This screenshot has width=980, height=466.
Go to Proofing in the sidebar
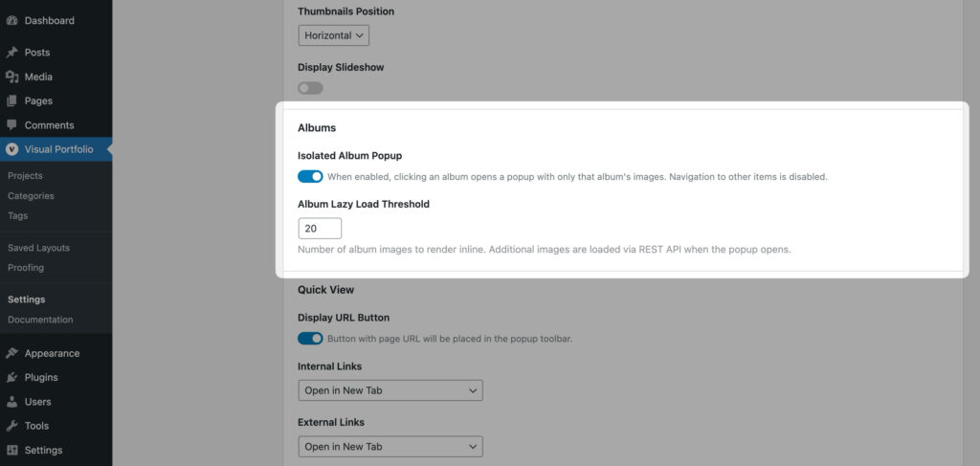pyautogui.click(x=26, y=268)
